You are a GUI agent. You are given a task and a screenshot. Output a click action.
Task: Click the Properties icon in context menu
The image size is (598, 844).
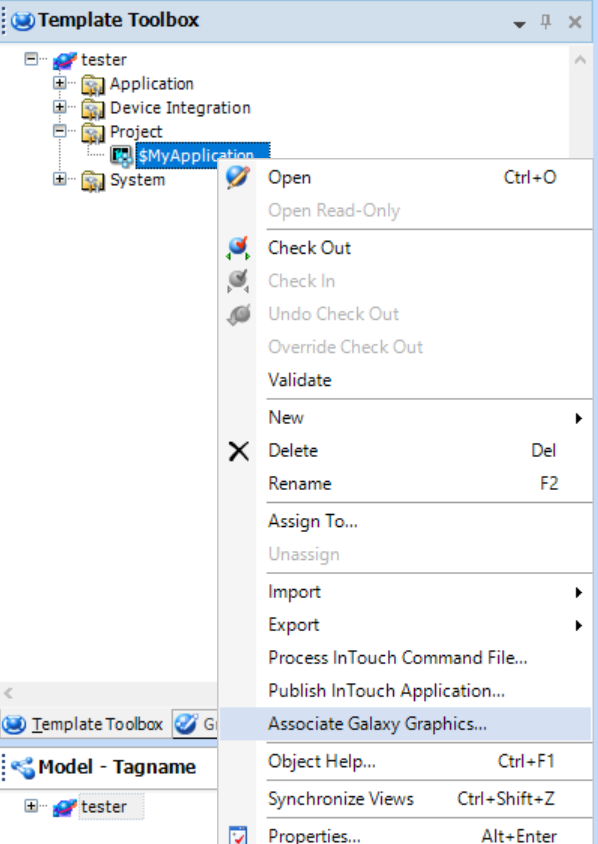pyautogui.click(x=238, y=835)
